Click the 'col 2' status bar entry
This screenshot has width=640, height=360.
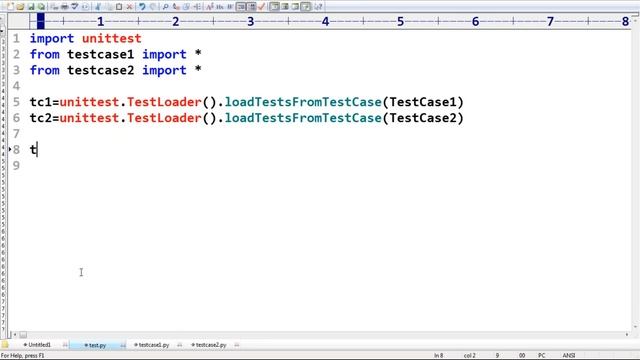tap(469, 356)
